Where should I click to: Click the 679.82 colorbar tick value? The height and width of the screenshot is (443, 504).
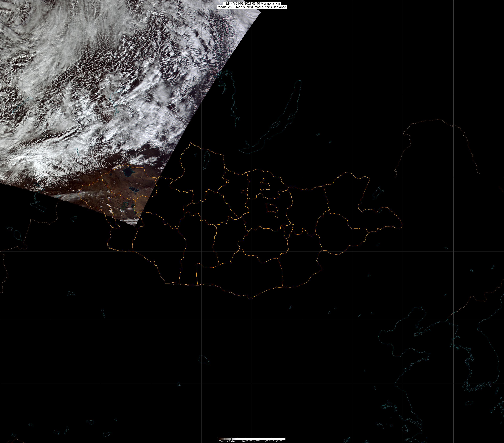pyautogui.click(x=265, y=441)
